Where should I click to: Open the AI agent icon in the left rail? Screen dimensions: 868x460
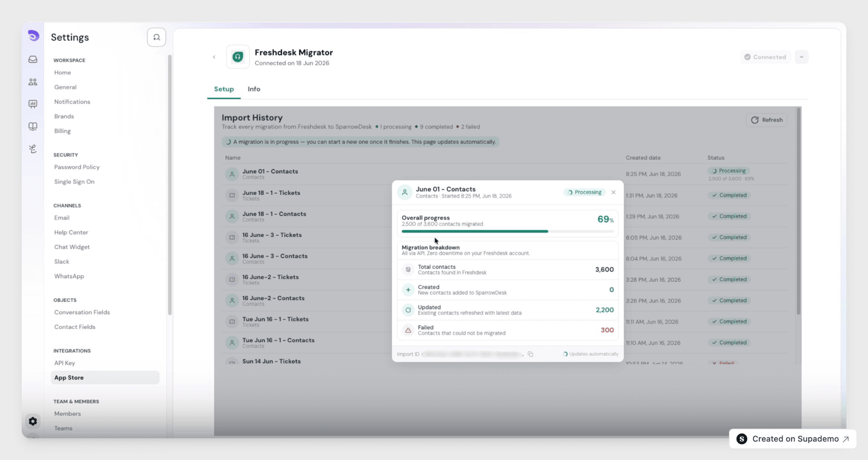(x=33, y=149)
